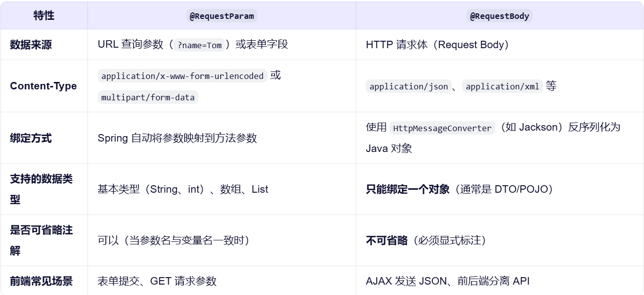644x295 pixels.
Task: Click the 特性 header cell
Action: click(x=44, y=15)
